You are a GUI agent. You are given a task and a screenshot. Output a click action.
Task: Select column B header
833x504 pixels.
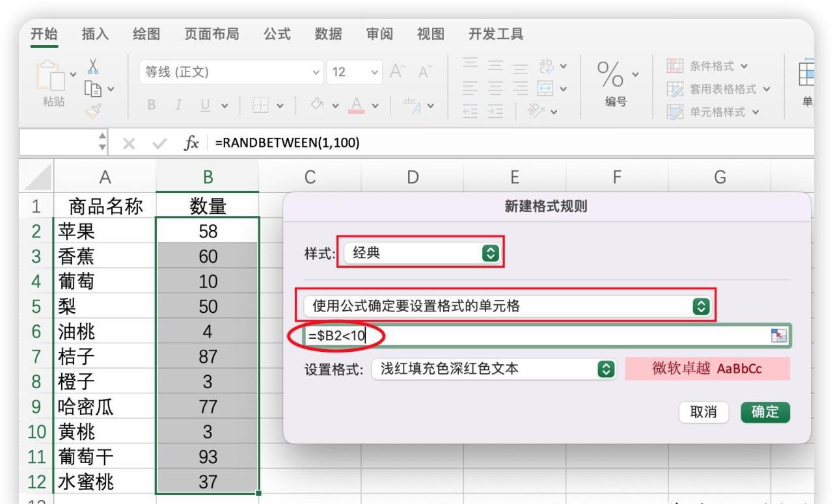click(x=208, y=176)
